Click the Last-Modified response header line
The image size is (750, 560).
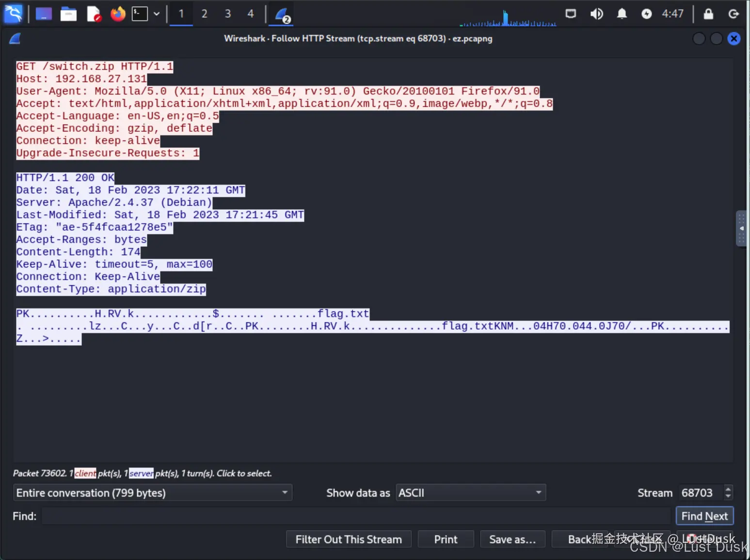coord(160,215)
